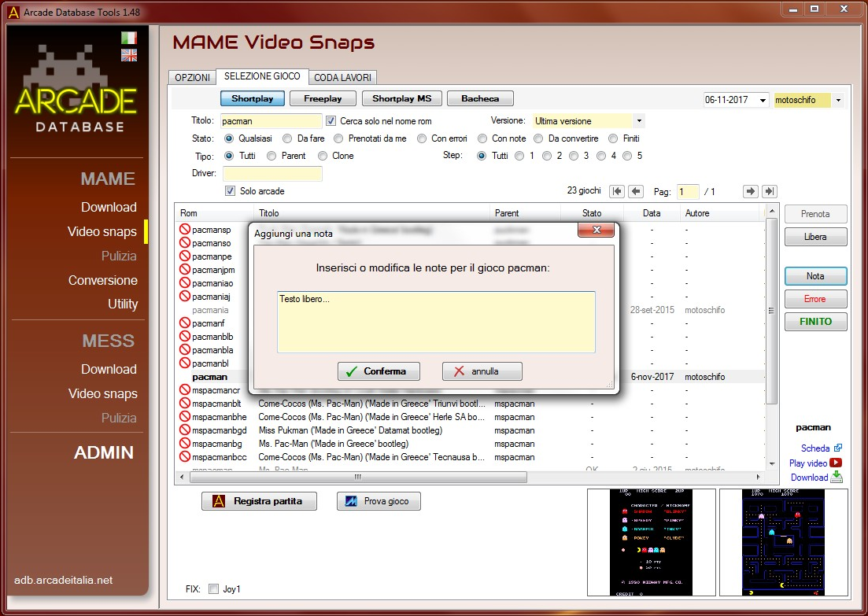Click vertical scrollbar down arrow of list
Viewport: 868px width, 616px height.
pyautogui.click(x=772, y=464)
